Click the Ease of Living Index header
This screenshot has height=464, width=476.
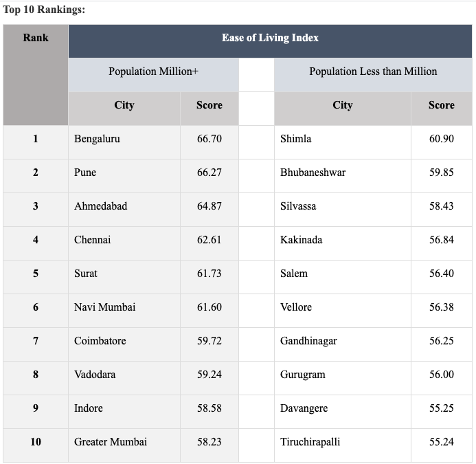(270, 38)
